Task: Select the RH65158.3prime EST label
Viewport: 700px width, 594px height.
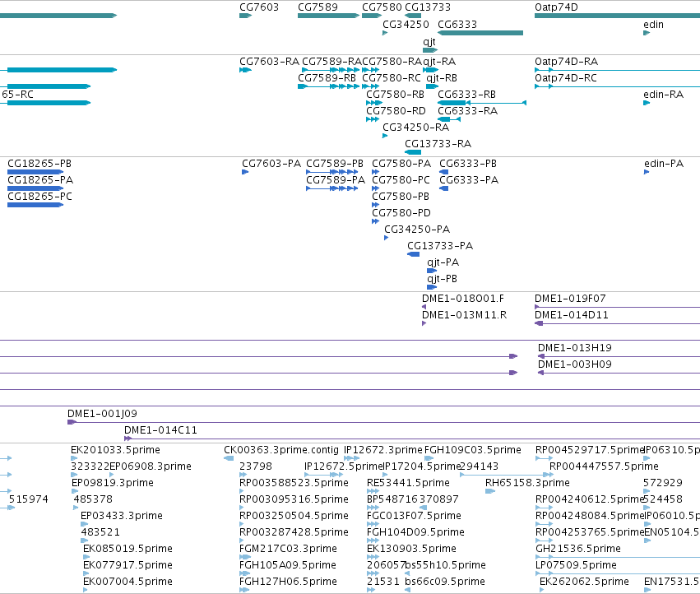Action: [527, 483]
